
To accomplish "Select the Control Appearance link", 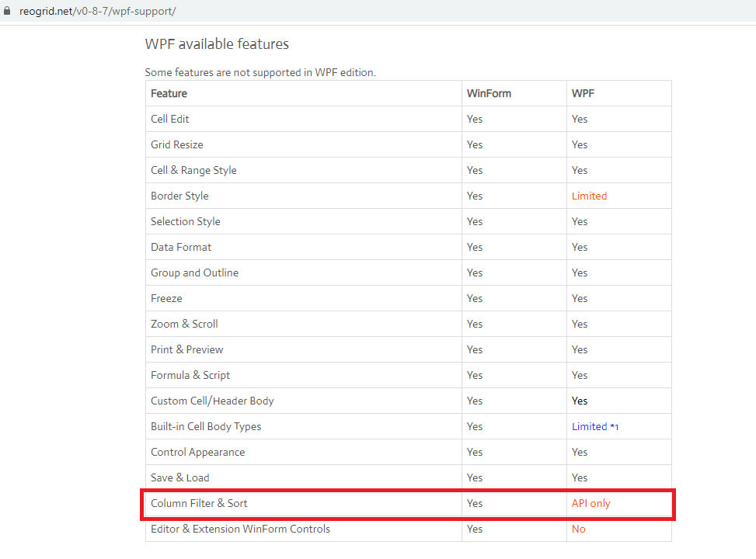I will click(x=197, y=452).
